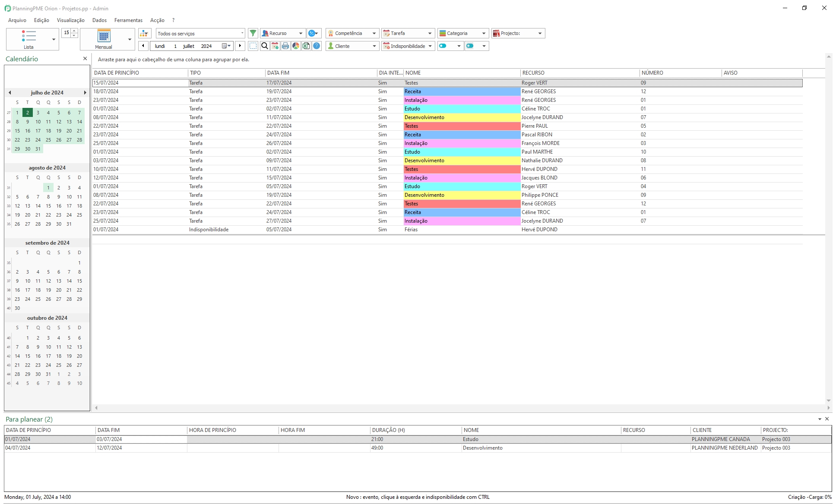
Task: Increase the 15 stepper value
Action: tap(74, 31)
